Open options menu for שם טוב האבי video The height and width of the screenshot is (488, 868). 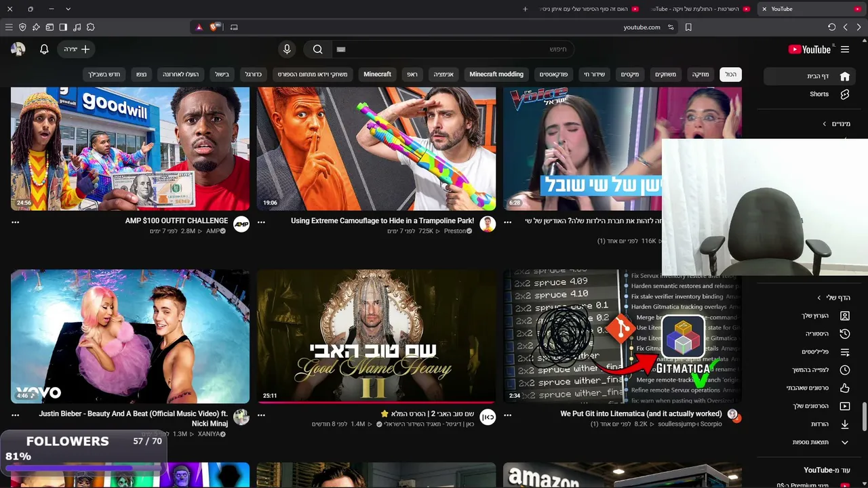(262, 415)
